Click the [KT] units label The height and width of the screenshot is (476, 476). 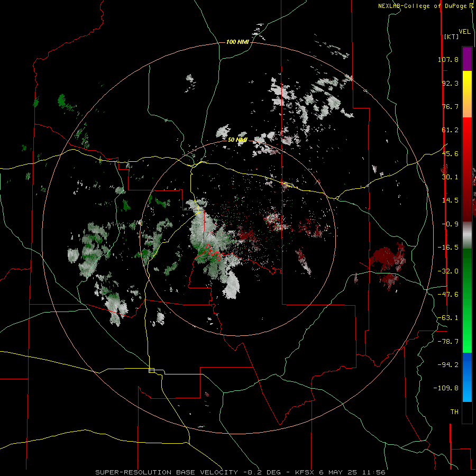tap(451, 36)
